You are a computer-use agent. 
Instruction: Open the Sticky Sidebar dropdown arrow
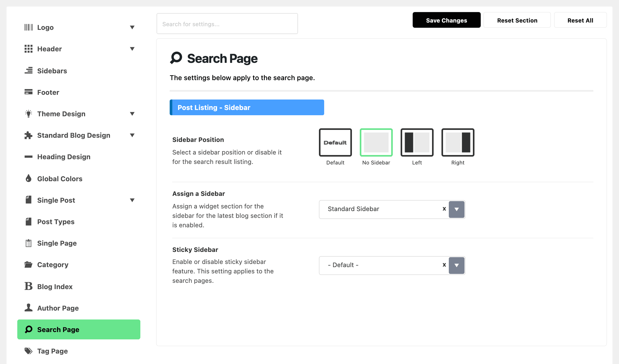pyautogui.click(x=457, y=265)
